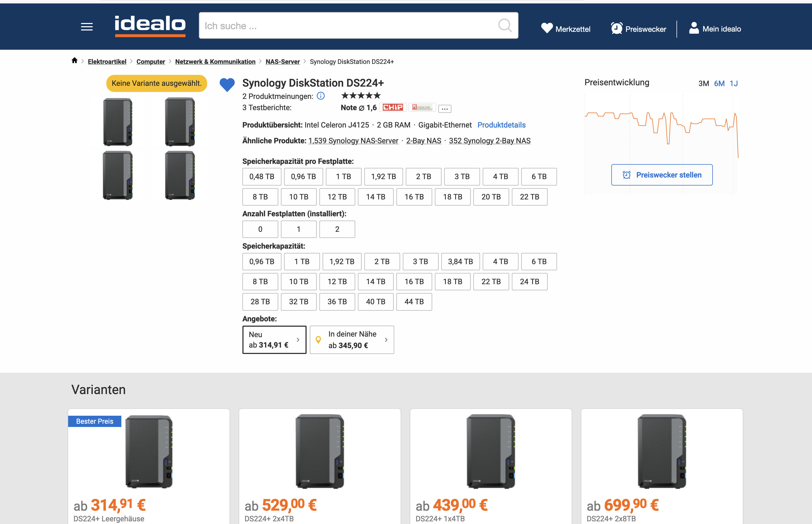Click the search magnifier icon
812x524 pixels.
[x=505, y=25]
